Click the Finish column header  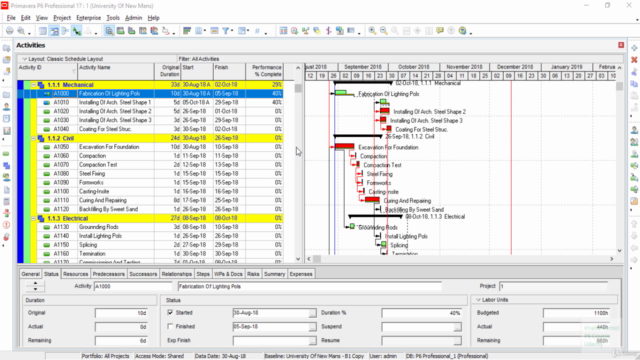coord(229,71)
